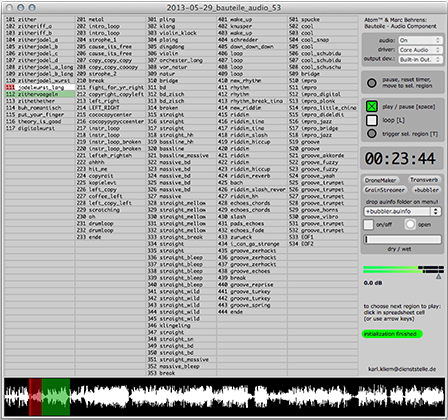448x420 pixels.
Task: Select region 233 ende
Action: [x=111, y=237]
